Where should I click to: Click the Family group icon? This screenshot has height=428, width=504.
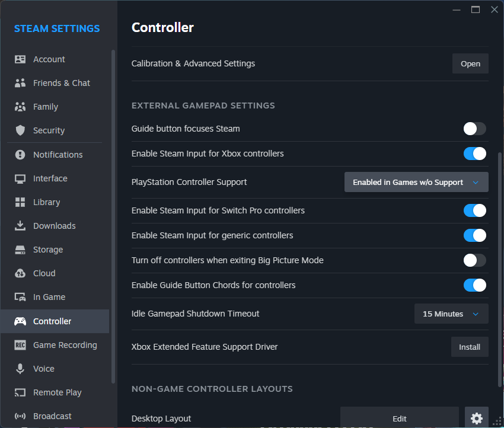(20, 107)
